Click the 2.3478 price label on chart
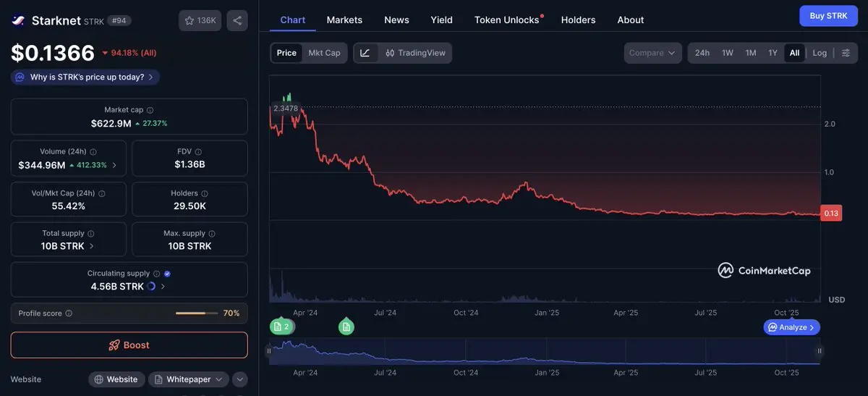This screenshot has height=396, width=868. [285, 108]
